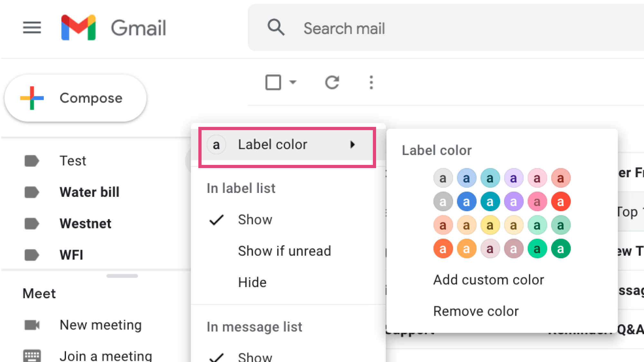Open the select dropdown arrow beside checkbox

293,82
